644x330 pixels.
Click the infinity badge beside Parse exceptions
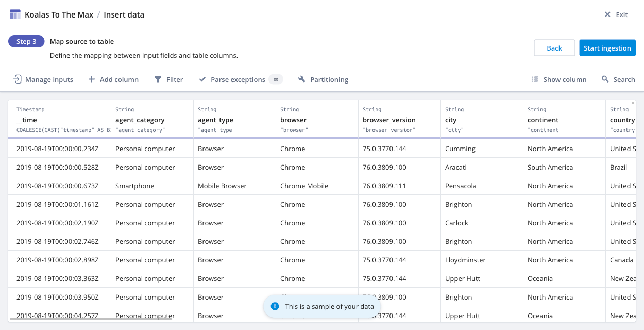coord(276,79)
